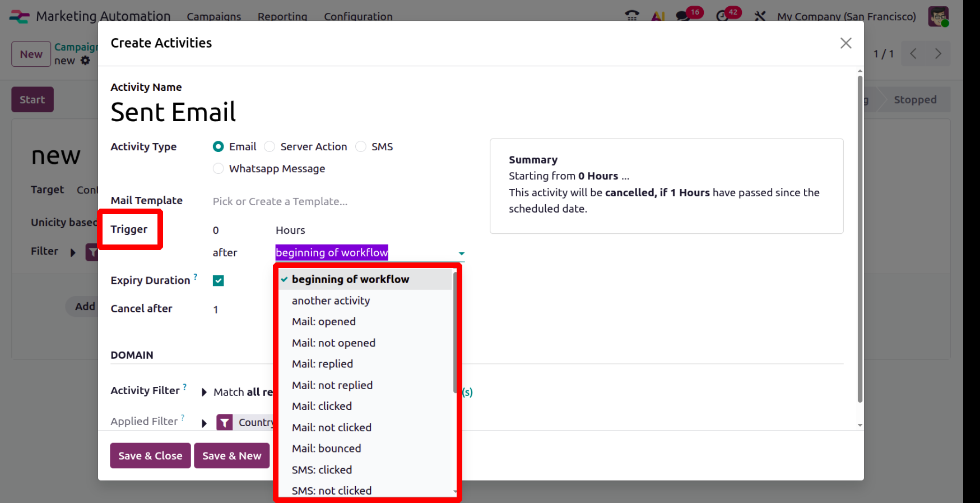The height and width of the screenshot is (503, 980).
Task: Open the AI assistant icon
Action: 658,16
